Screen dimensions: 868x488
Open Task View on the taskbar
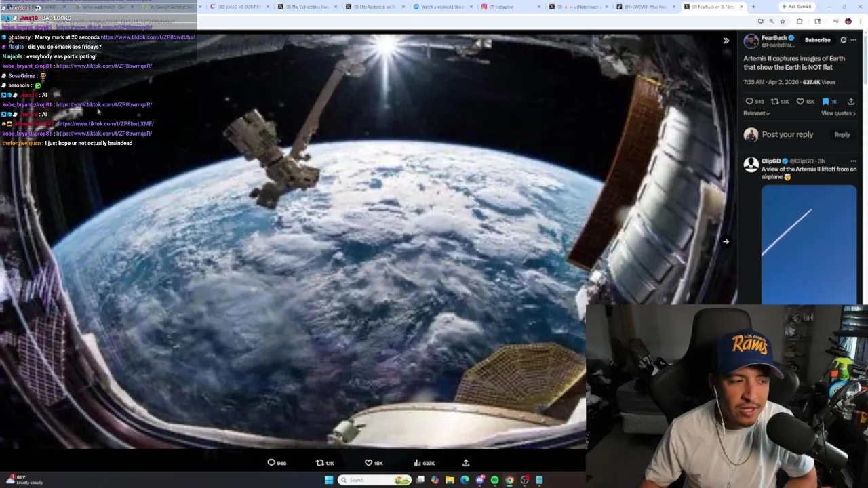coord(420,480)
